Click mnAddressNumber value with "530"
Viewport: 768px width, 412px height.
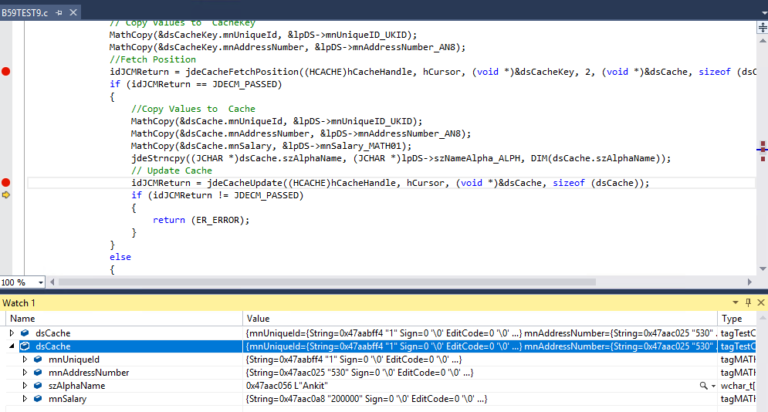[x=360, y=373]
